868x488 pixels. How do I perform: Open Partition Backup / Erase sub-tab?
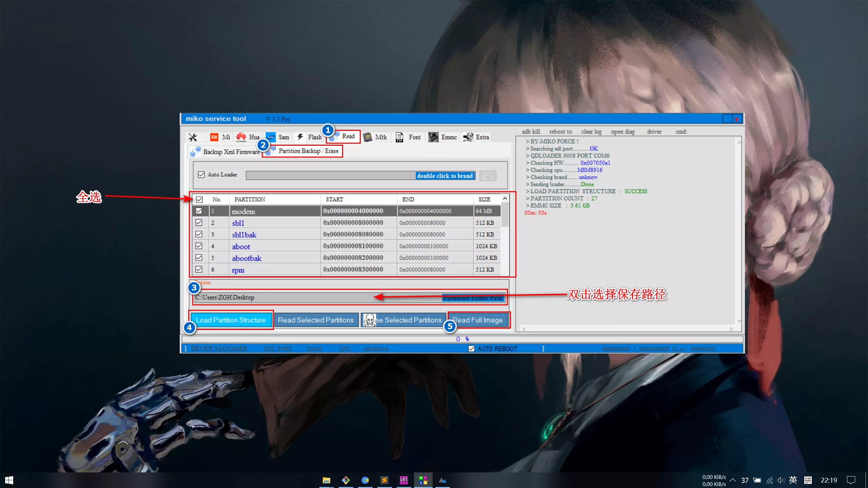point(303,151)
